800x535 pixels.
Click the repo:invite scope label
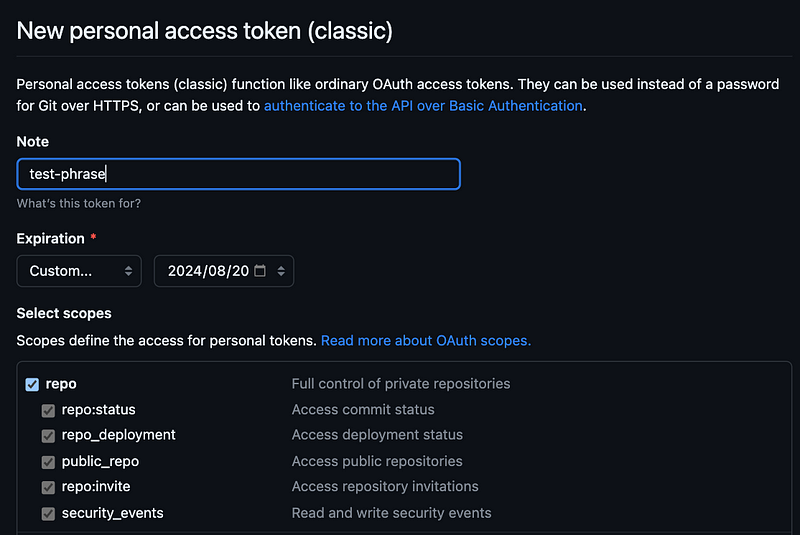(96, 487)
